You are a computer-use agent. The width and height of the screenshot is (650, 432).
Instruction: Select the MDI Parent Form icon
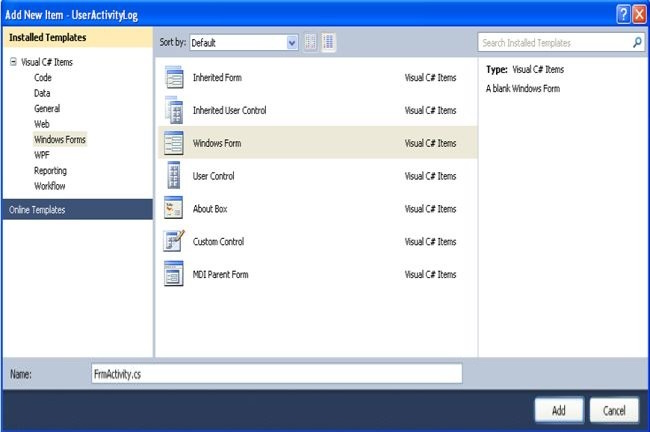click(174, 274)
